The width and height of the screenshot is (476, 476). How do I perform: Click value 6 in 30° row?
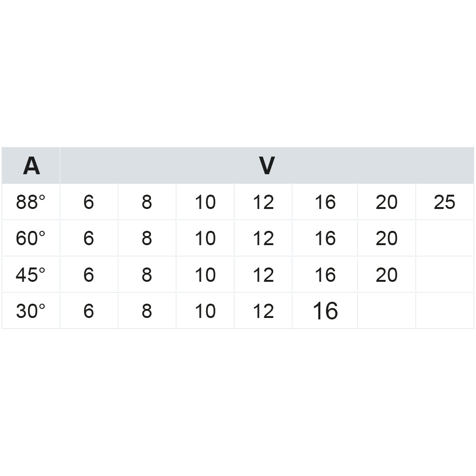tap(89, 311)
